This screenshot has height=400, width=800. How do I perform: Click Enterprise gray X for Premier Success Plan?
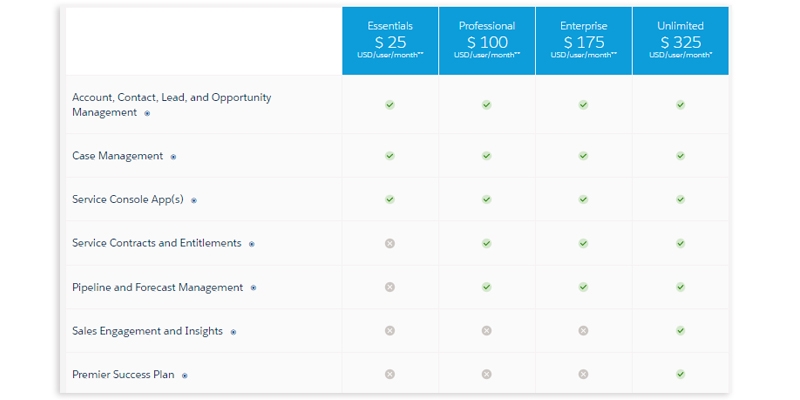click(x=583, y=374)
